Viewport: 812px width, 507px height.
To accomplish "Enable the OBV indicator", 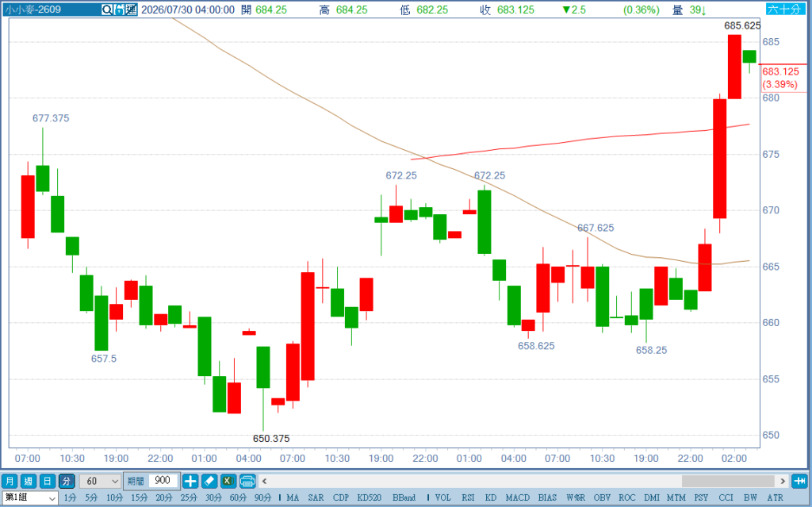I will pyautogui.click(x=603, y=497).
